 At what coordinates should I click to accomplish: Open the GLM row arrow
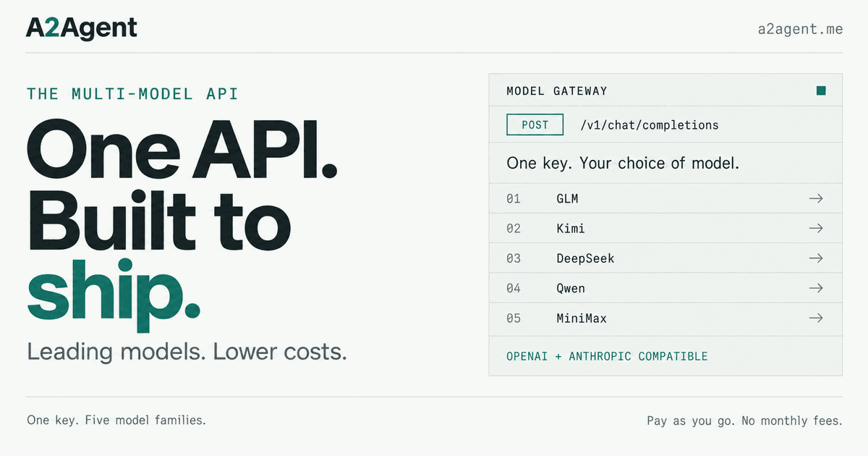(x=816, y=198)
